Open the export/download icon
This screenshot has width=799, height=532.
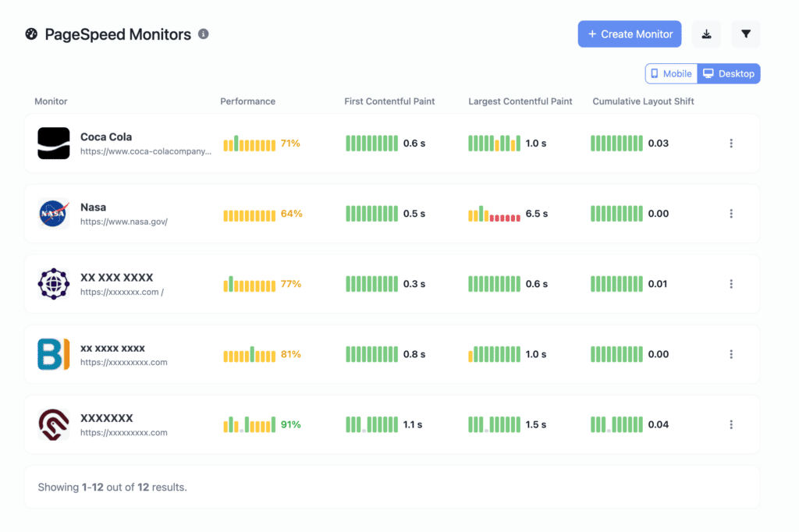coord(707,34)
